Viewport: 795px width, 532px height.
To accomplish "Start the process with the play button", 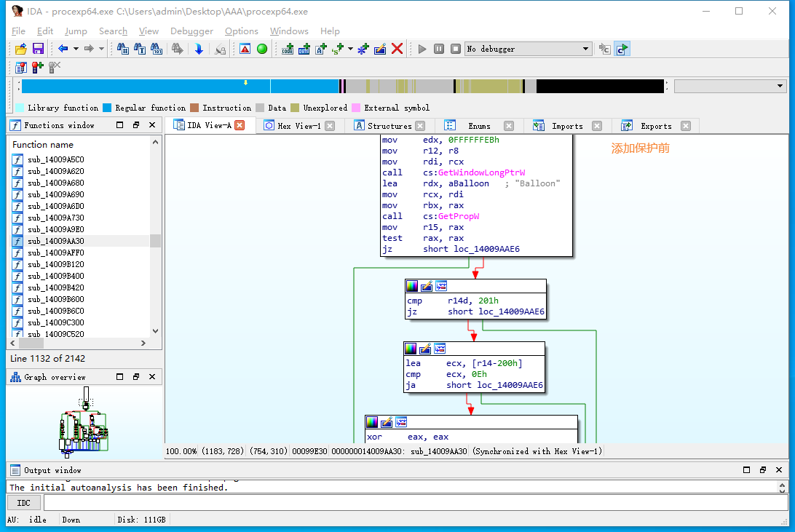I will (422, 49).
